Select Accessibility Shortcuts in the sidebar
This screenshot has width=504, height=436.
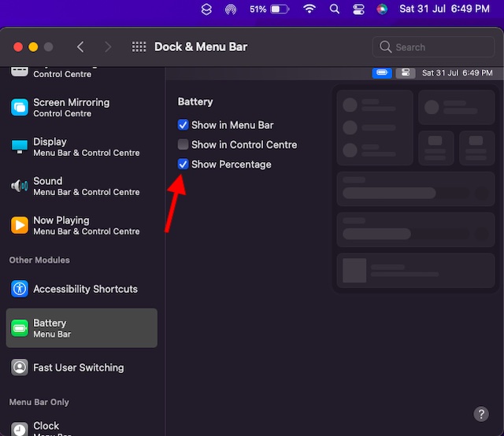click(x=82, y=289)
